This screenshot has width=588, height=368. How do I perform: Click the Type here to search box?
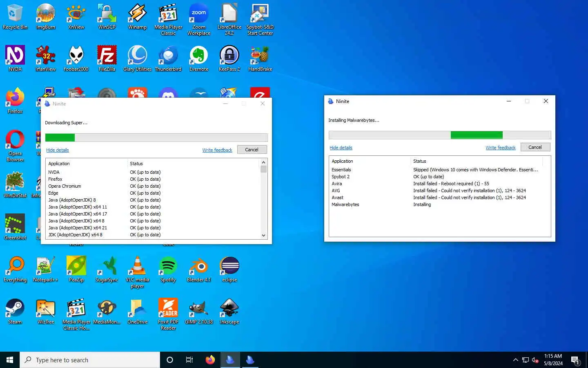click(x=90, y=360)
